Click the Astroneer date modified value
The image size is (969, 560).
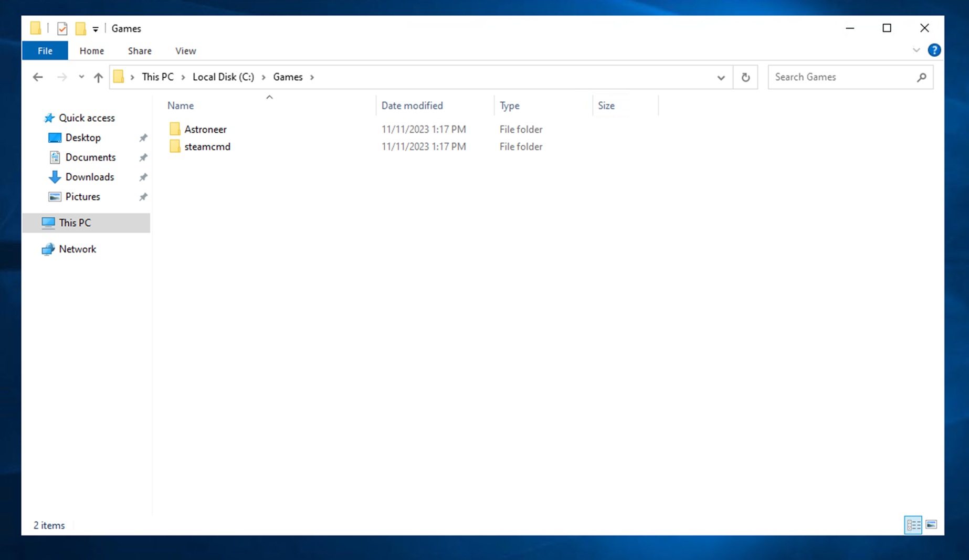424,129
